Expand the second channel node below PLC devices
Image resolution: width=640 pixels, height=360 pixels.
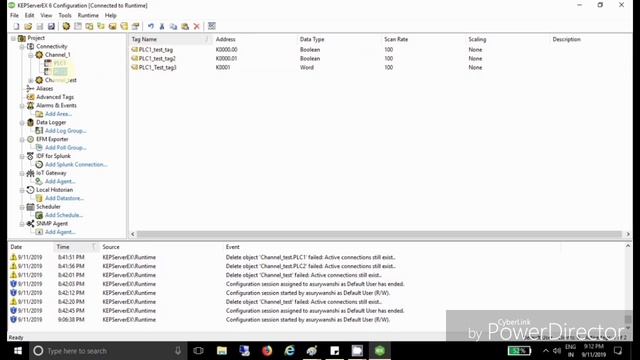click(x=31, y=80)
